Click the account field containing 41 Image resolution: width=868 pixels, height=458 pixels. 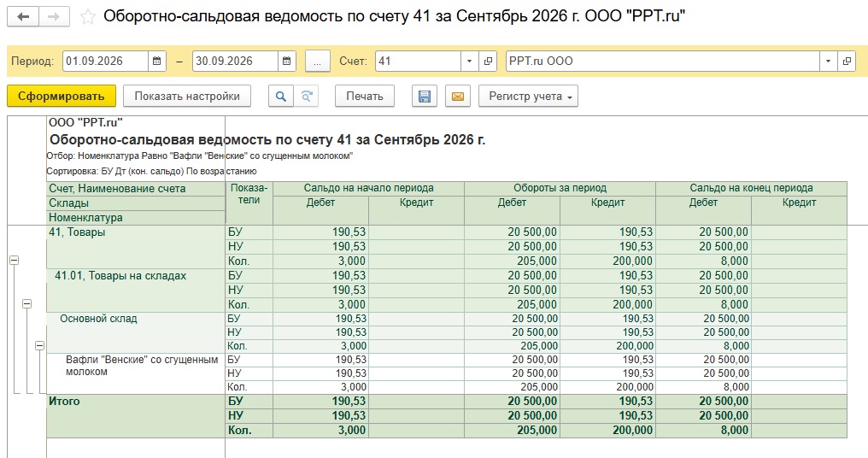418,61
